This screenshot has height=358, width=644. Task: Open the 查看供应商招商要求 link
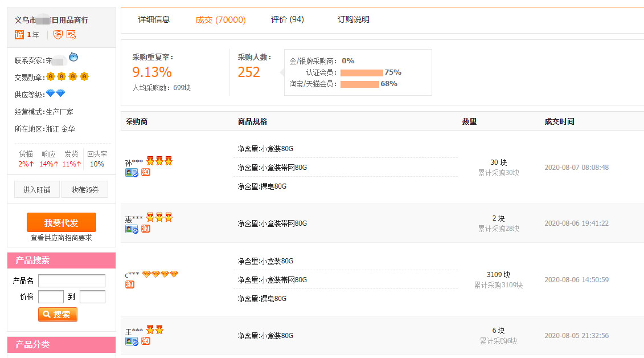[x=61, y=238]
